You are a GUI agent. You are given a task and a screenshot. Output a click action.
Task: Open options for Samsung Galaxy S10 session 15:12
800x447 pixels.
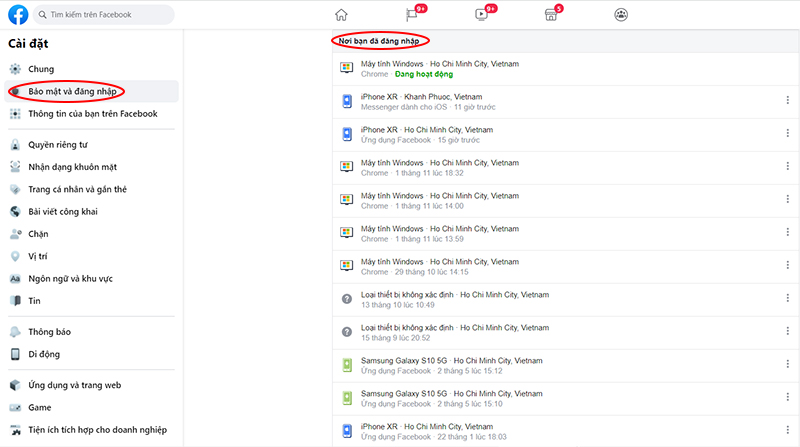point(788,364)
